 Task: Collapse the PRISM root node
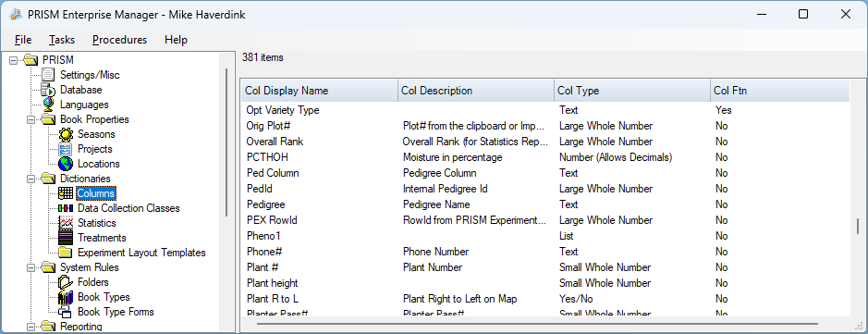coord(13,60)
